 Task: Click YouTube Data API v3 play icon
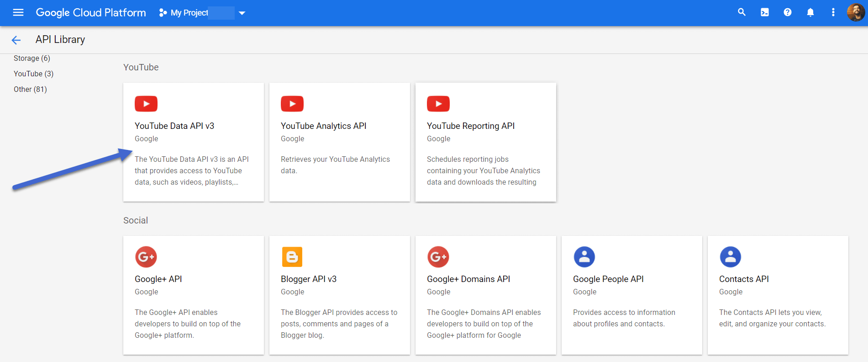coord(146,104)
